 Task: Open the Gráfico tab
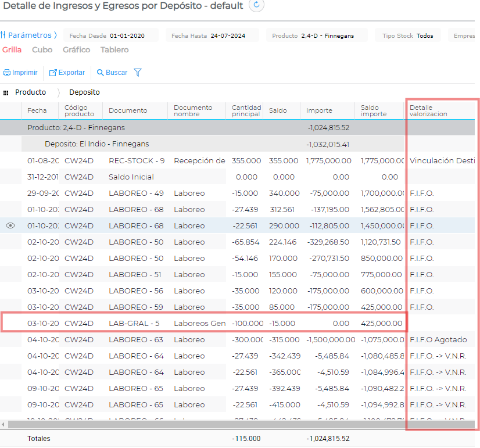(x=76, y=50)
